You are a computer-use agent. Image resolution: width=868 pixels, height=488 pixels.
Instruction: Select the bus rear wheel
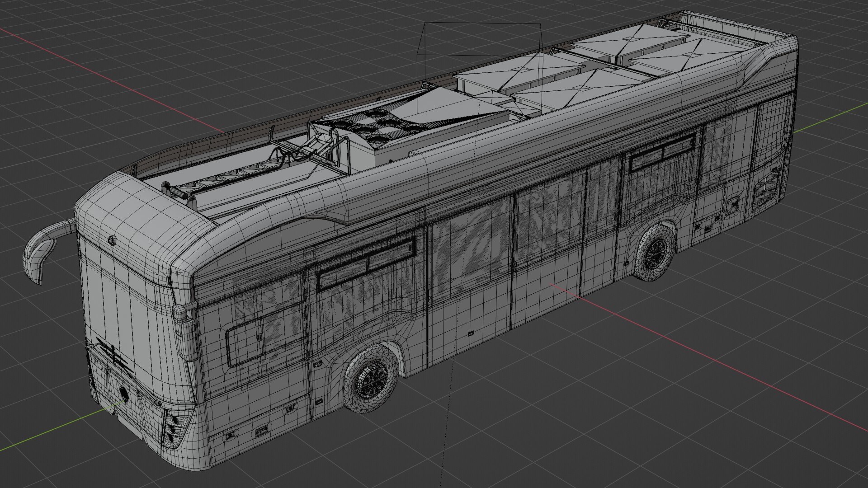pos(655,253)
